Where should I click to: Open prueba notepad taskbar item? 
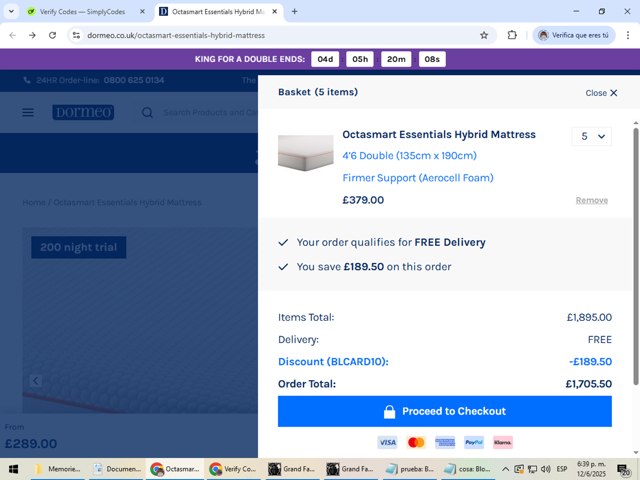pos(410,469)
